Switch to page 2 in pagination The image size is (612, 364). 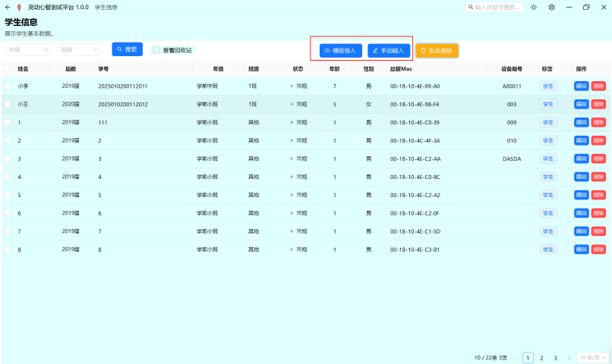coord(541,358)
